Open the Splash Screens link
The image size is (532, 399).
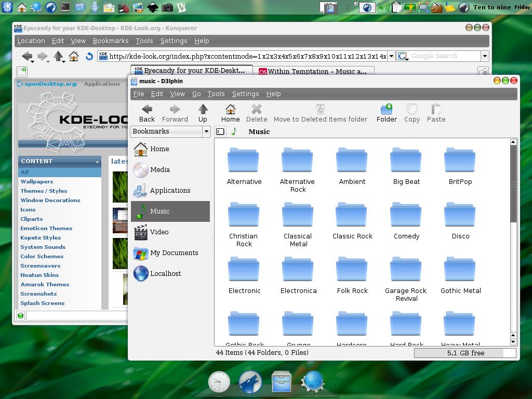(43, 303)
